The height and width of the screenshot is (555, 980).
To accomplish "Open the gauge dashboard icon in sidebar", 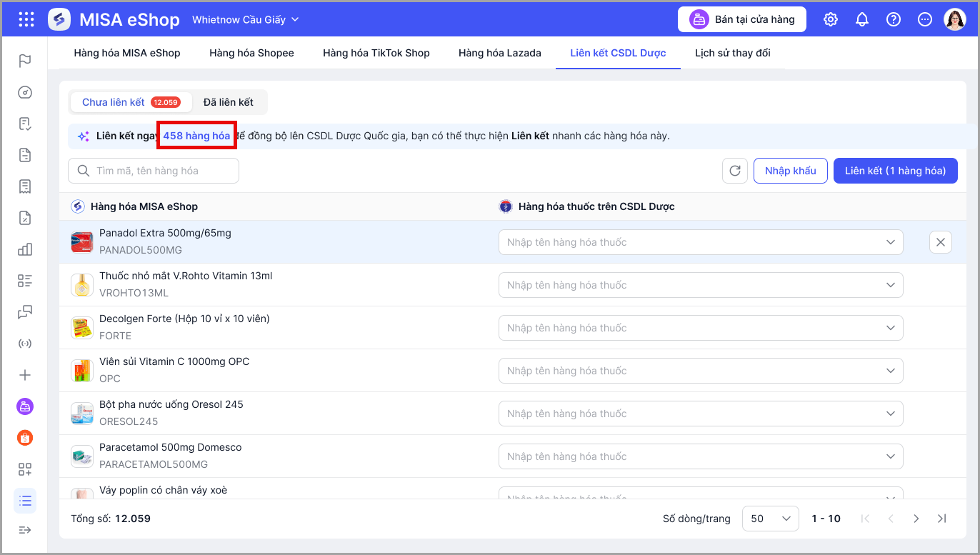I will pos(25,92).
